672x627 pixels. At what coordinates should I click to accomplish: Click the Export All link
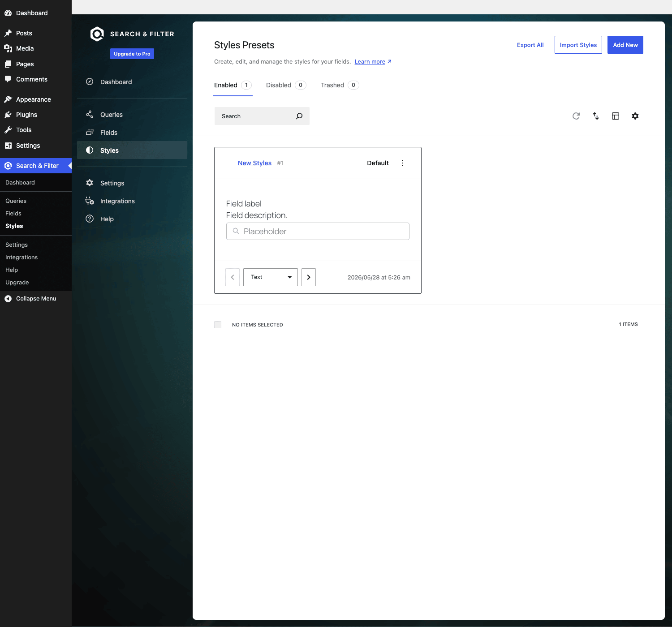tap(530, 45)
